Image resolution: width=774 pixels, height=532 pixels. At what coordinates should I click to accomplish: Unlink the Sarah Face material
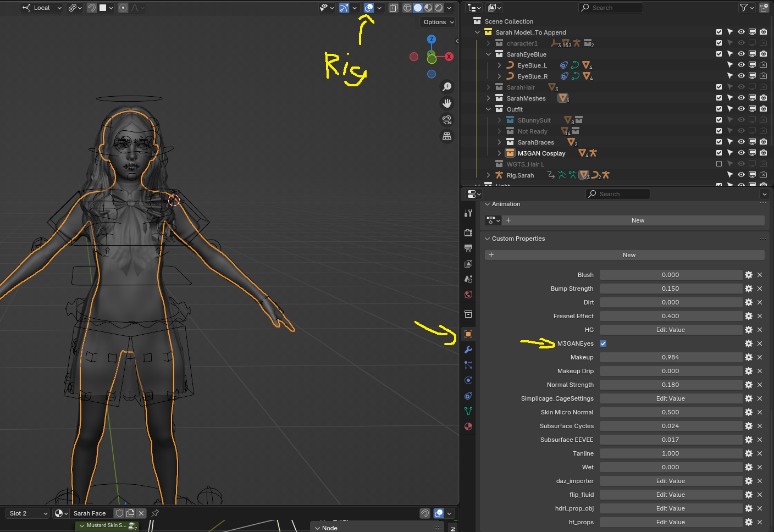pyautogui.click(x=141, y=513)
